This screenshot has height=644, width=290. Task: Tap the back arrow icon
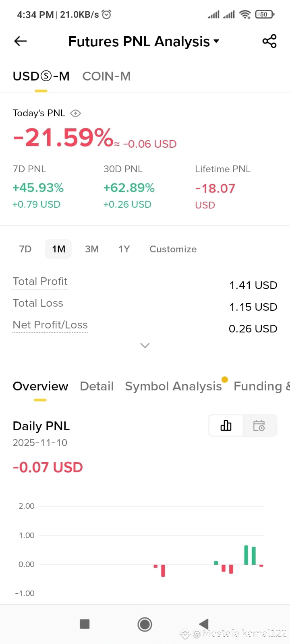[x=20, y=41]
